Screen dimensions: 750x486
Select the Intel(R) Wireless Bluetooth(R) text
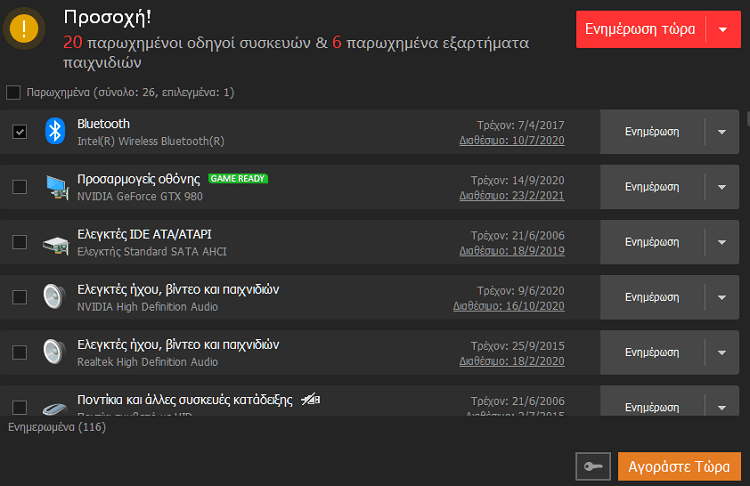coord(151,141)
